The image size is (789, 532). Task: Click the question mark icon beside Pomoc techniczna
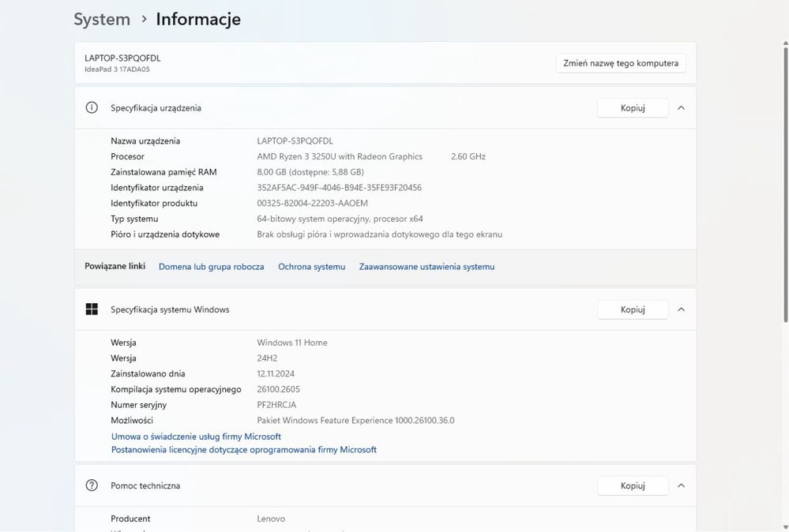pos(92,485)
